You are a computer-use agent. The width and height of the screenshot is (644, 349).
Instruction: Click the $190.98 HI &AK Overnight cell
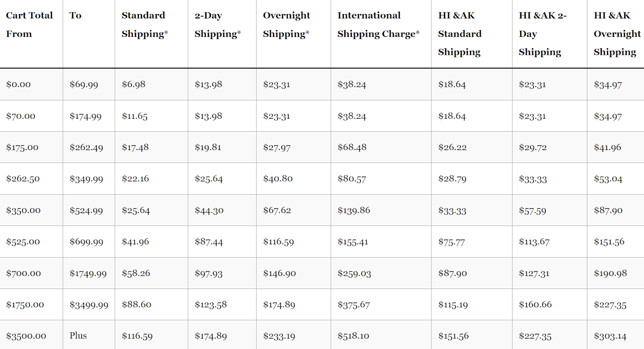tap(610, 274)
